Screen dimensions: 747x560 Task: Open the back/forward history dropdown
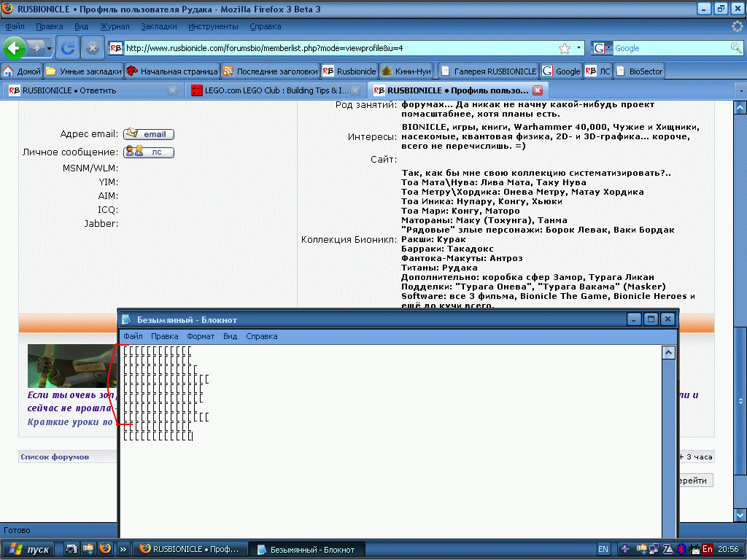click(x=49, y=48)
